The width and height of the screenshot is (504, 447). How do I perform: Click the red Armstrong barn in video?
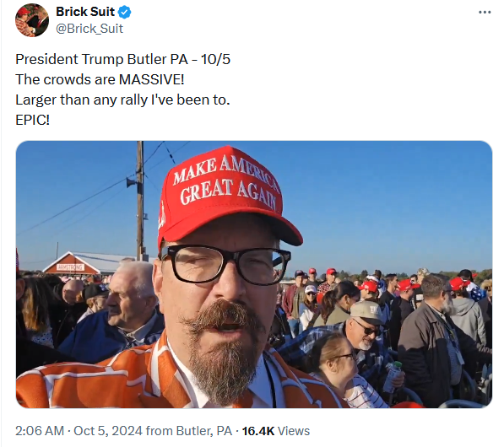pyautogui.click(x=74, y=264)
